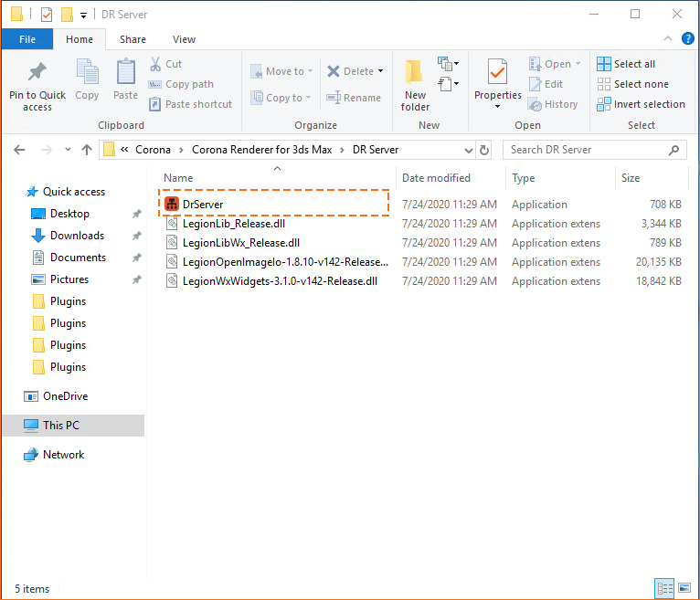Click the DrServer application icon

pos(172,204)
